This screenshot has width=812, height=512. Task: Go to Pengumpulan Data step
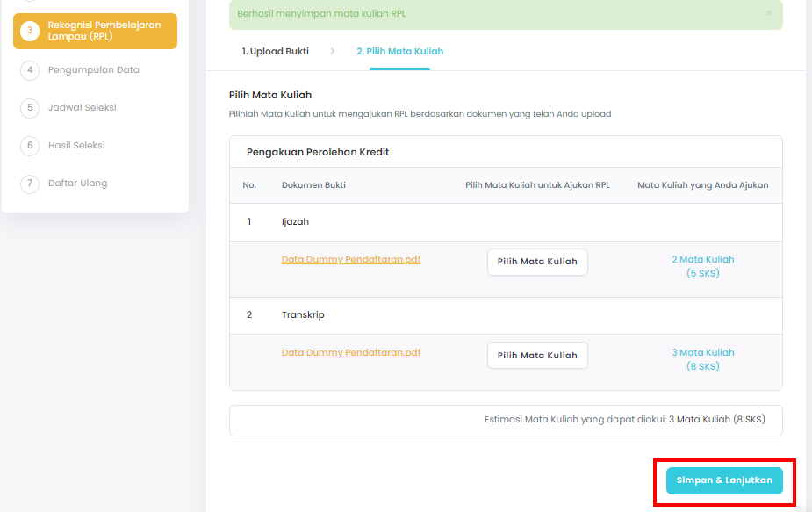(x=94, y=70)
